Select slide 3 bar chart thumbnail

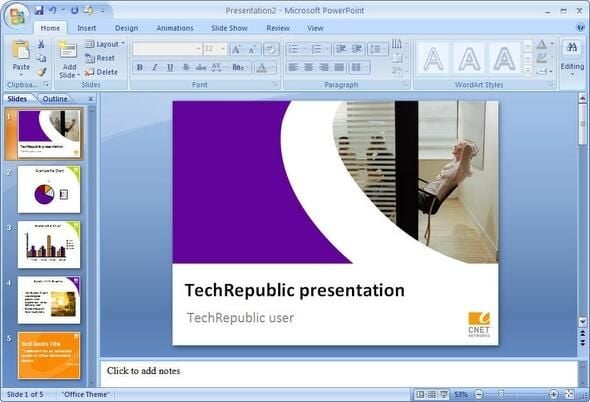[49, 245]
